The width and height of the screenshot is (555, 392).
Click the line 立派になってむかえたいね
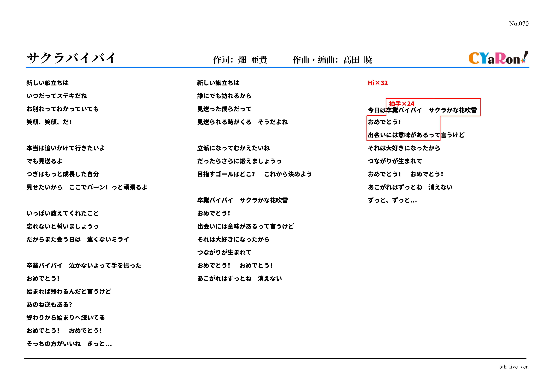(233, 148)
